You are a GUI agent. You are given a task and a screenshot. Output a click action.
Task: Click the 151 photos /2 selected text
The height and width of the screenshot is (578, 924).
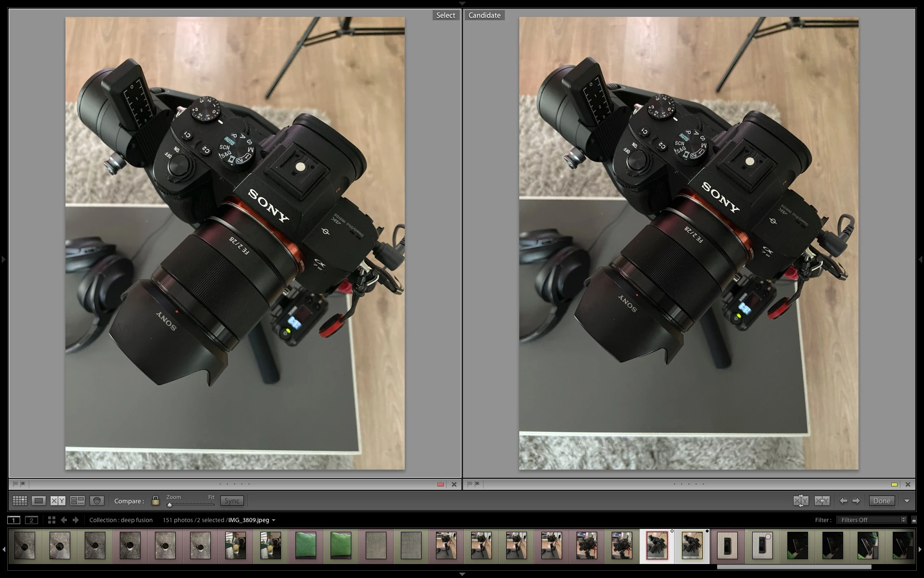[193, 520]
